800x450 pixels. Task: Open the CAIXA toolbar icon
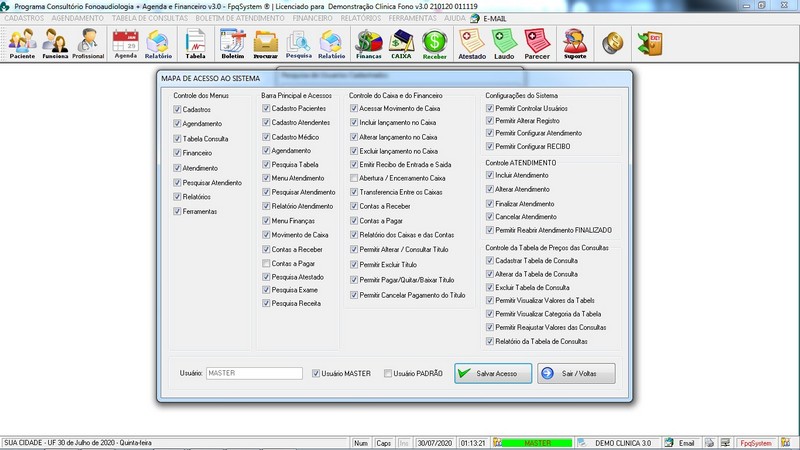[x=401, y=44]
